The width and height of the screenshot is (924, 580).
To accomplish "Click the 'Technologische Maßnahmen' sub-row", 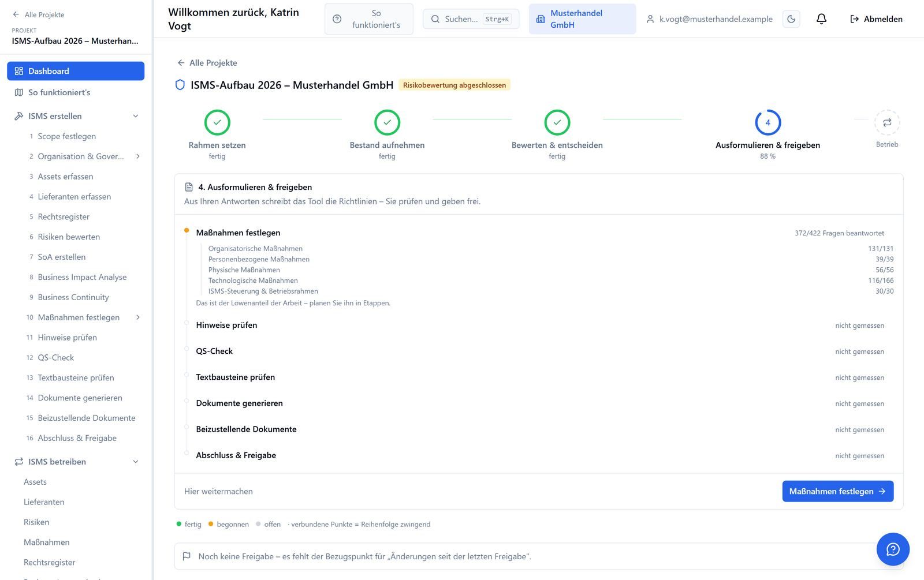I will pos(550,280).
